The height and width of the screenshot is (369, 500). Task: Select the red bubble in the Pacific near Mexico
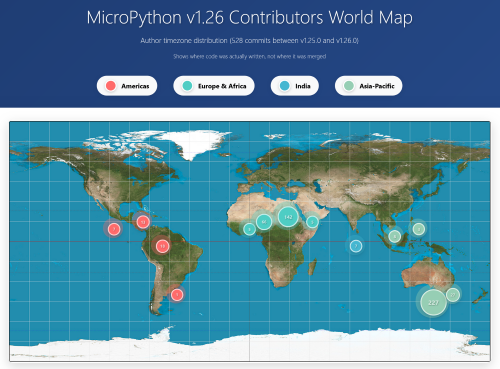(x=114, y=229)
